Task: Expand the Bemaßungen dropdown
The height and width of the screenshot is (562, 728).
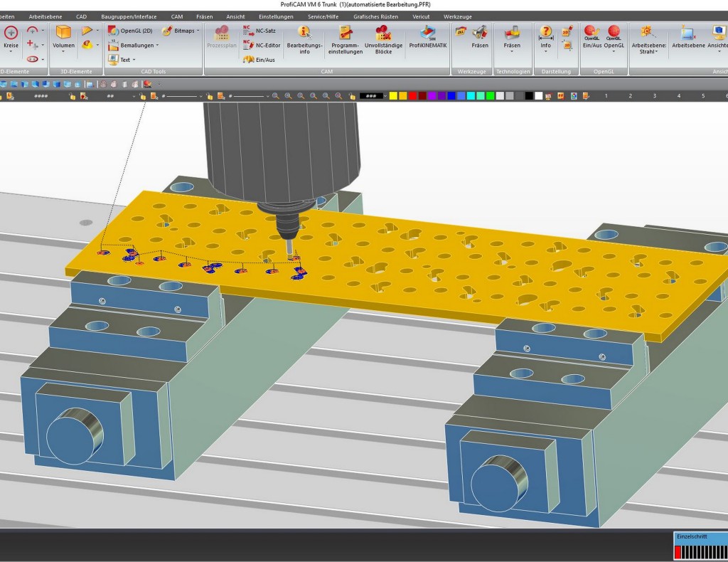Action: click(x=157, y=46)
